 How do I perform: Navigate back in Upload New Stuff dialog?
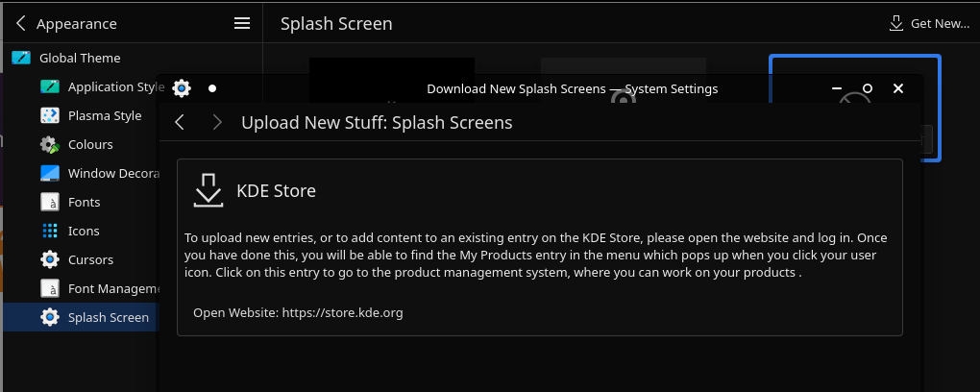click(180, 123)
